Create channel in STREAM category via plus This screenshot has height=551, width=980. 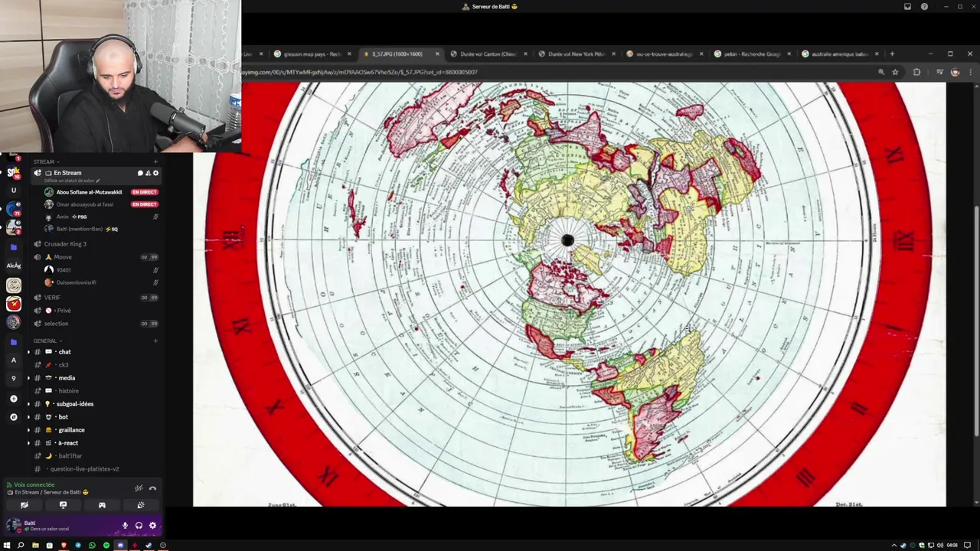tap(155, 161)
